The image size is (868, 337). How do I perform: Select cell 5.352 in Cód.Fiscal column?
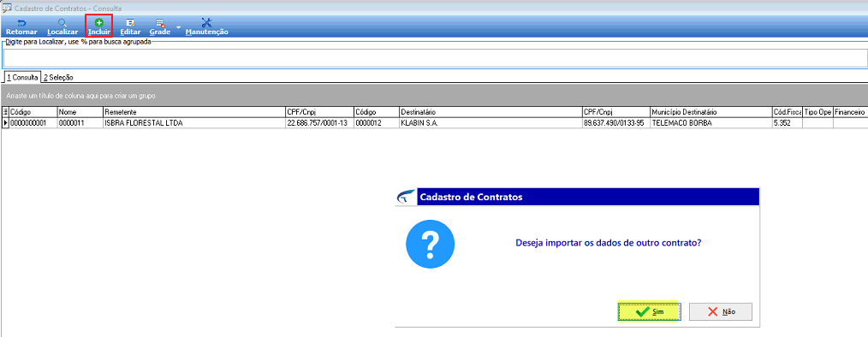[x=787, y=122]
